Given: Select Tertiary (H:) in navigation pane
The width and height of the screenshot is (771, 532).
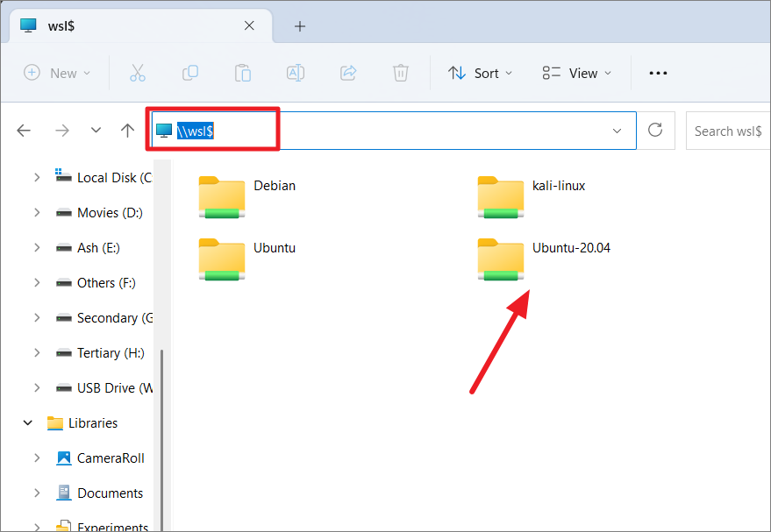Looking at the screenshot, I should coord(111,353).
